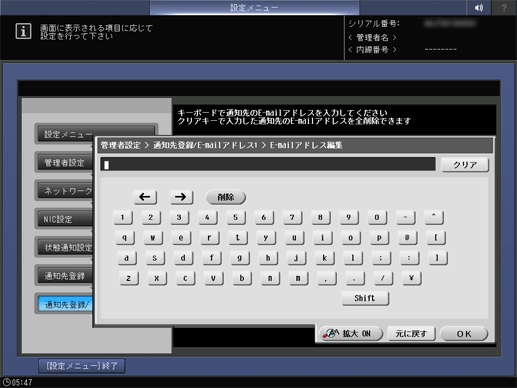This screenshot has width=517, height=388.
Task: Tap the 4 key on the keyboard
Action: click(207, 217)
